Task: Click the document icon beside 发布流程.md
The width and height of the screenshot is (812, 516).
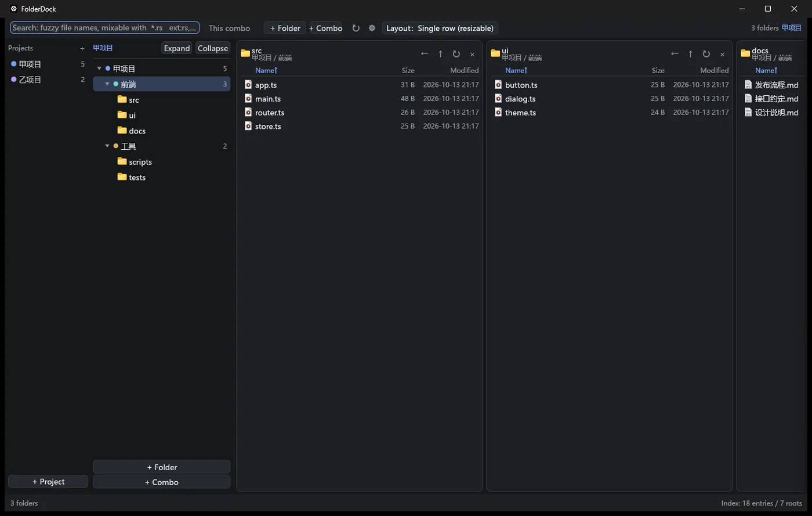Action: coord(748,85)
